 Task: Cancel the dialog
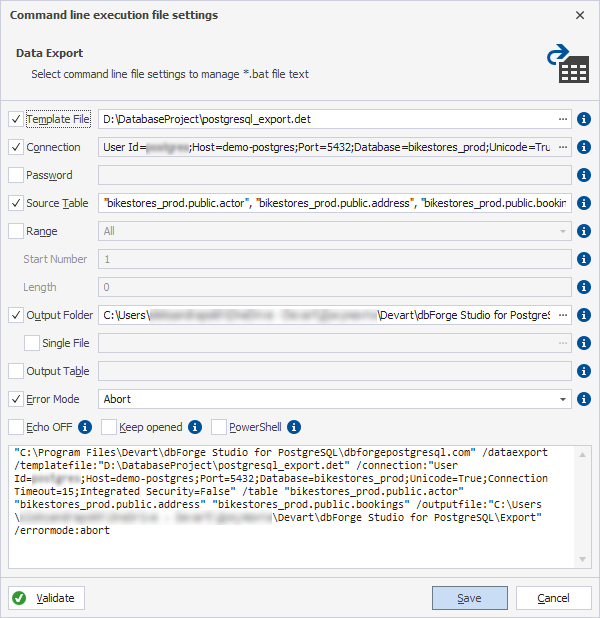click(553, 598)
